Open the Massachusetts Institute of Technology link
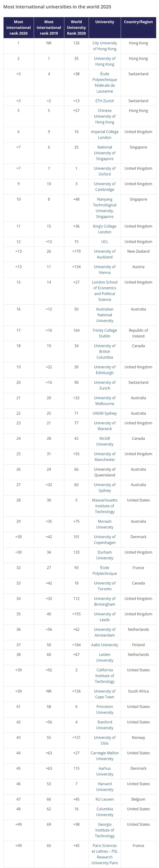The height and width of the screenshot is (868, 159). pos(105,506)
